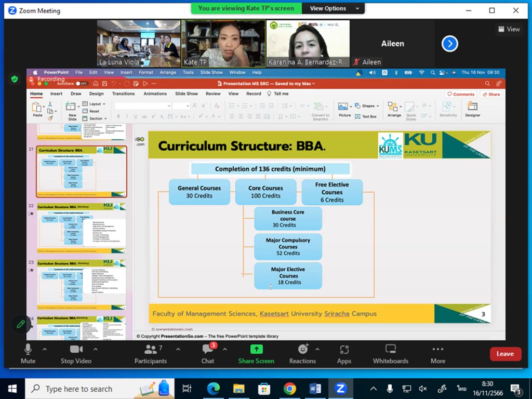532x399 pixels.
Task: Open Whiteboards in Zoom
Action: tap(391, 354)
